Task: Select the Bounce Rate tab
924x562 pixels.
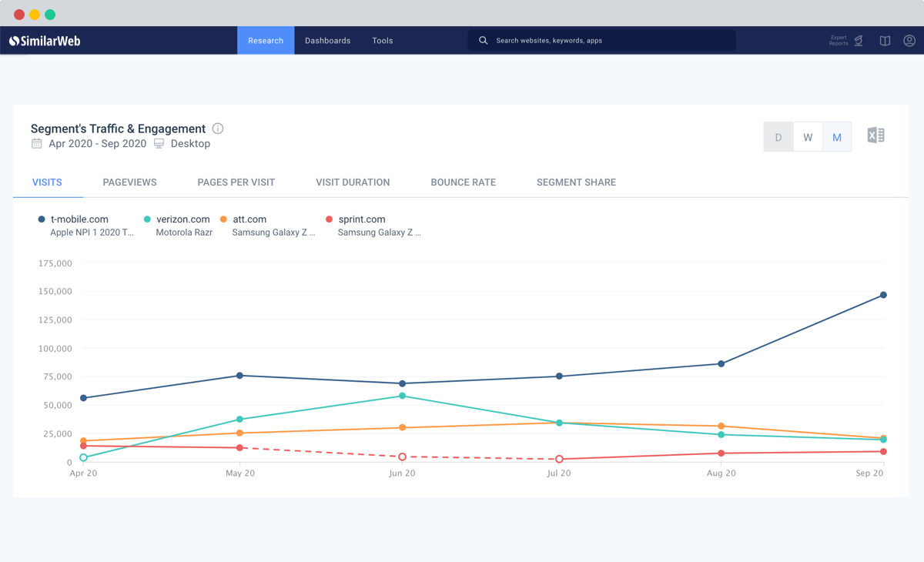Action: (463, 182)
